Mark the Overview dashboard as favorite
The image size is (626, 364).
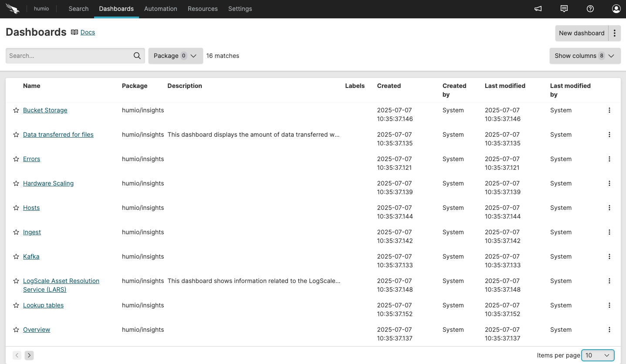16,330
